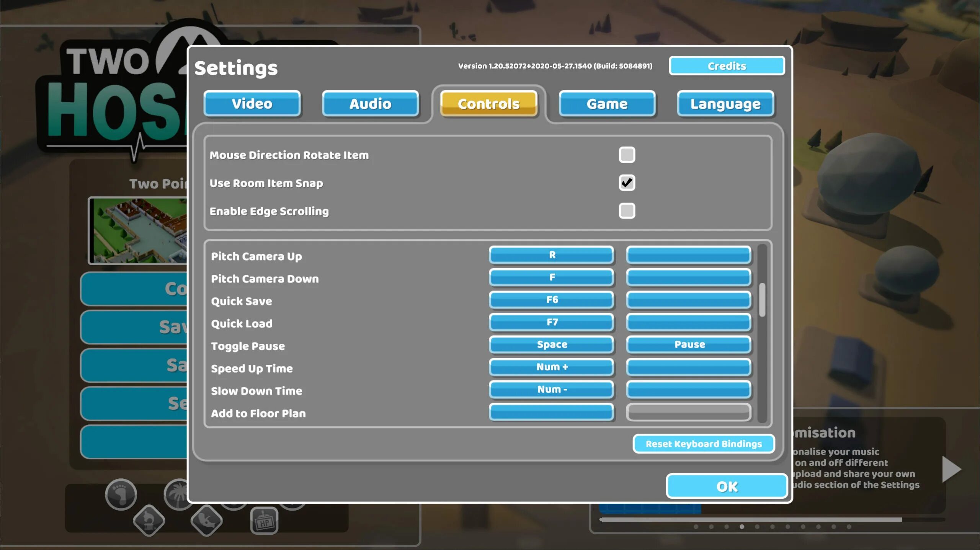Click the Speed Up Time Num+ binding
Screen dimensions: 980x550
(551, 366)
